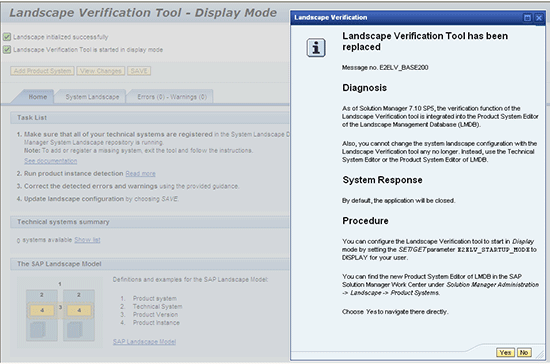Click the dialog resize grip corner
The height and width of the screenshot is (364, 550).
click(x=540, y=355)
